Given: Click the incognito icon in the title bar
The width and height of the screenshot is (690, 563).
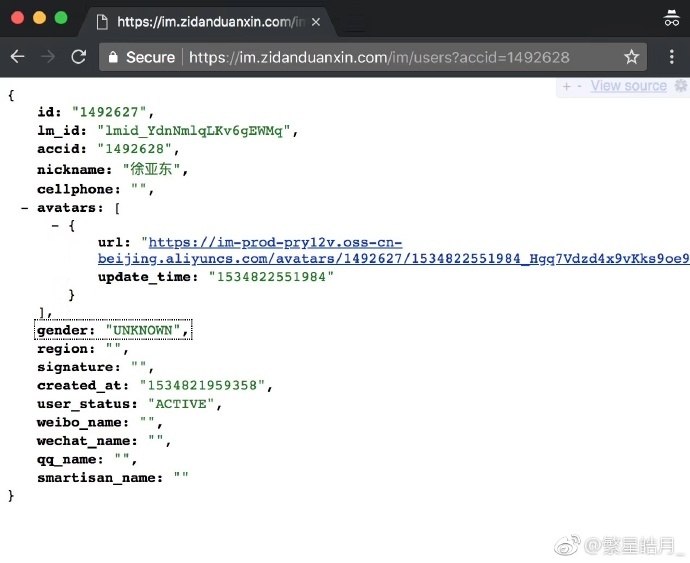Looking at the screenshot, I should [x=672, y=18].
